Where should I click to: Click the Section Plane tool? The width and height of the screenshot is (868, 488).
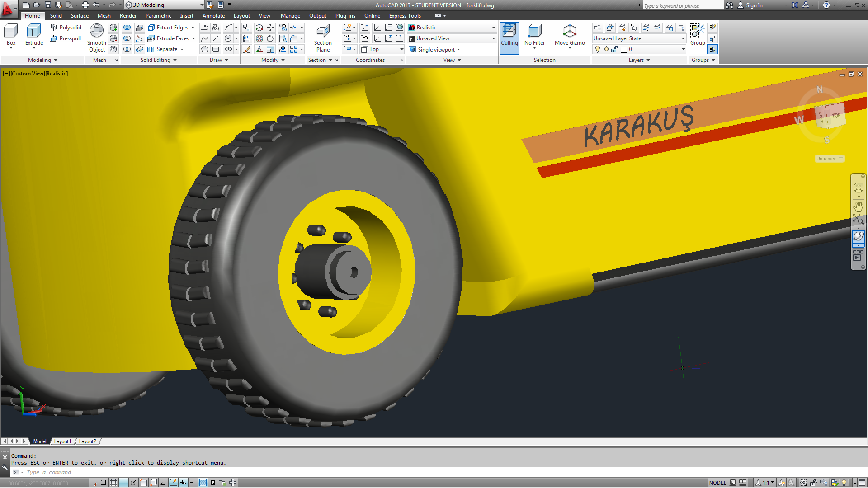click(323, 38)
